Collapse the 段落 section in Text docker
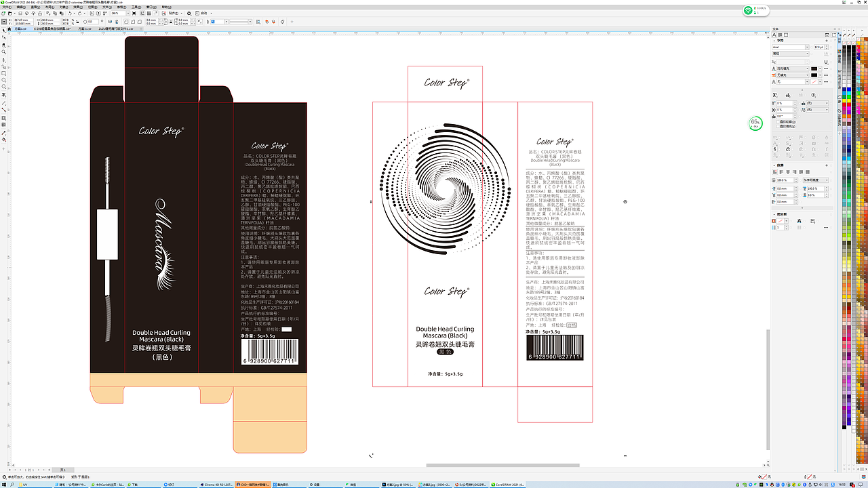The height and width of the screenshot is (488, 868). (x=774, y=165)
